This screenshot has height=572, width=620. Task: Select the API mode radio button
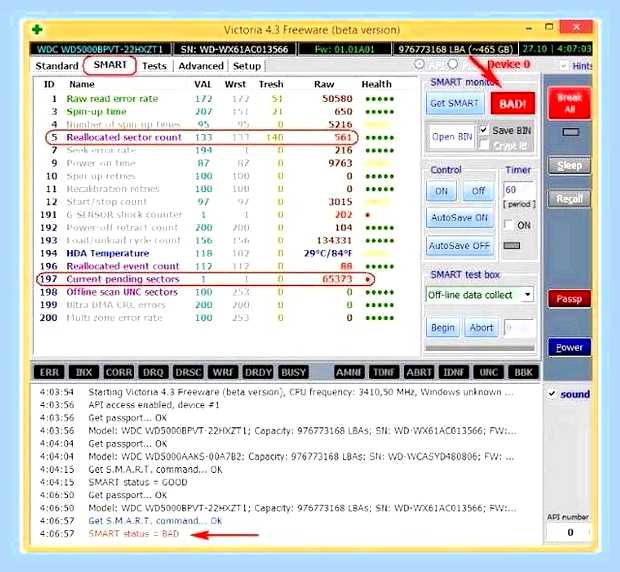pyautogui.click(x=420, y=64)
